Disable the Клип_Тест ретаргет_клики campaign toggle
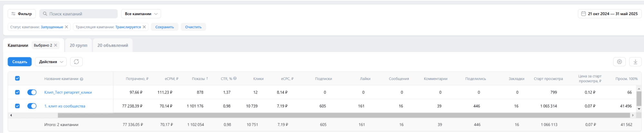 click(x=32, y=92)
